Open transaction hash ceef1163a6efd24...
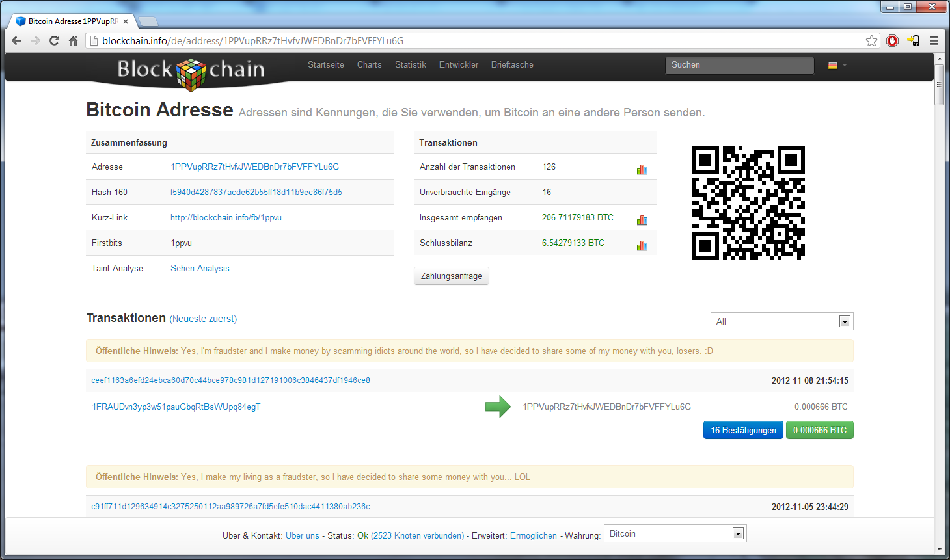 tap(230, 380)
